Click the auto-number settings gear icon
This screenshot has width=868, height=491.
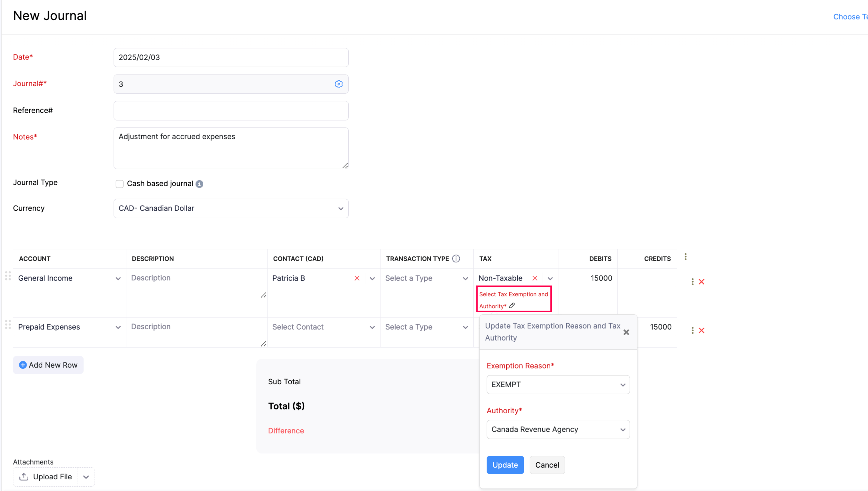339,84
